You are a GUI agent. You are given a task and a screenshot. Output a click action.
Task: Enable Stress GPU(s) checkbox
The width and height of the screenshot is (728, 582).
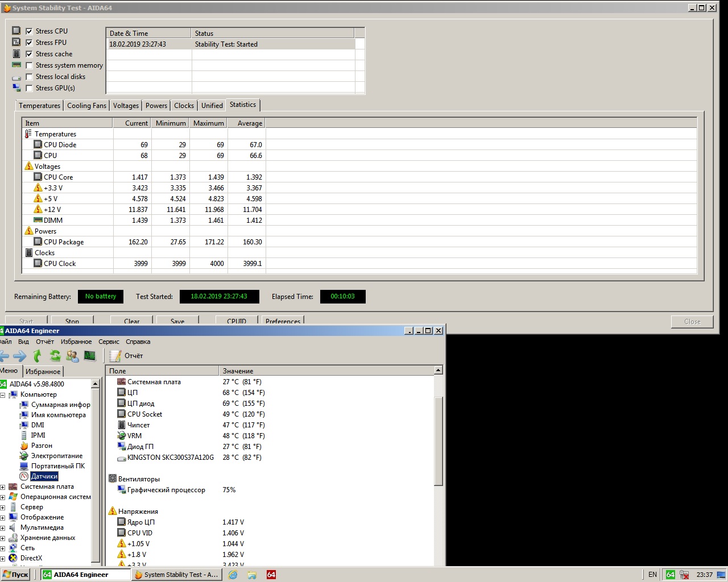pyautogui.click(x=29, y=88)
